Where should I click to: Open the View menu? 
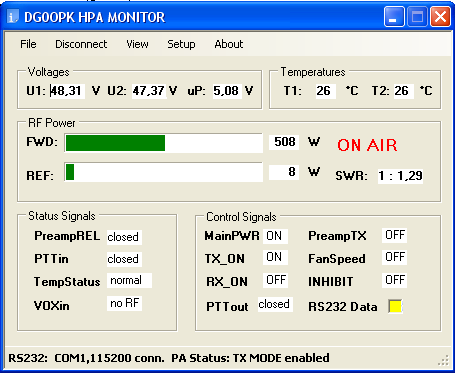click(x=137, y=44)
